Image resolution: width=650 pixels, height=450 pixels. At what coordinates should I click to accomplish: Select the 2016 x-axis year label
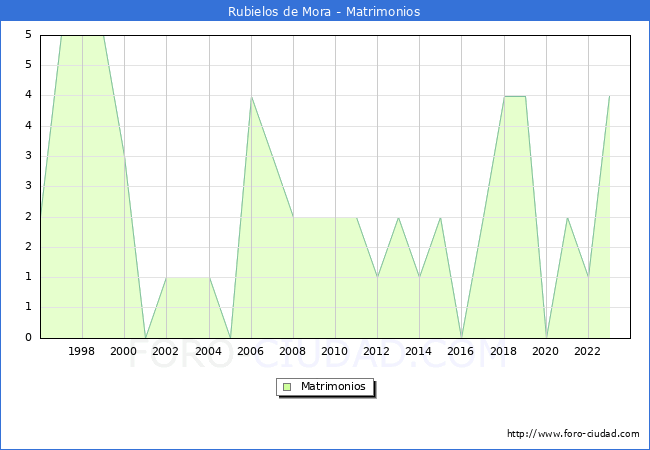point(462,351)
